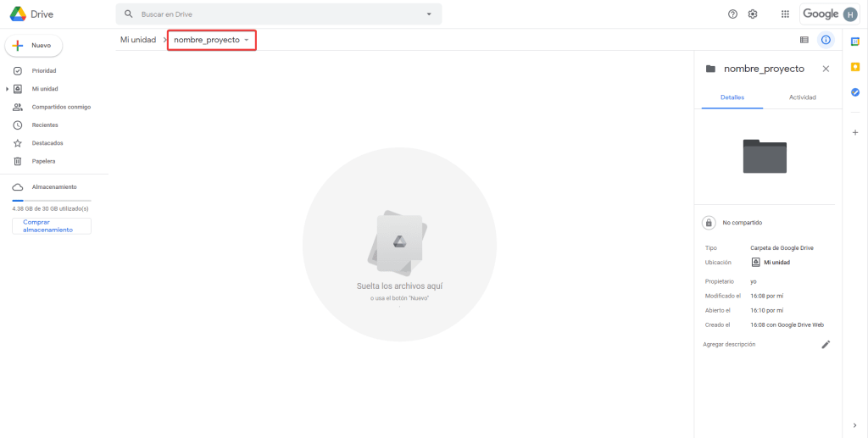Expand the Mi unidad tree arrow
The height and width of the screenshot is (438, 868).
7,89
